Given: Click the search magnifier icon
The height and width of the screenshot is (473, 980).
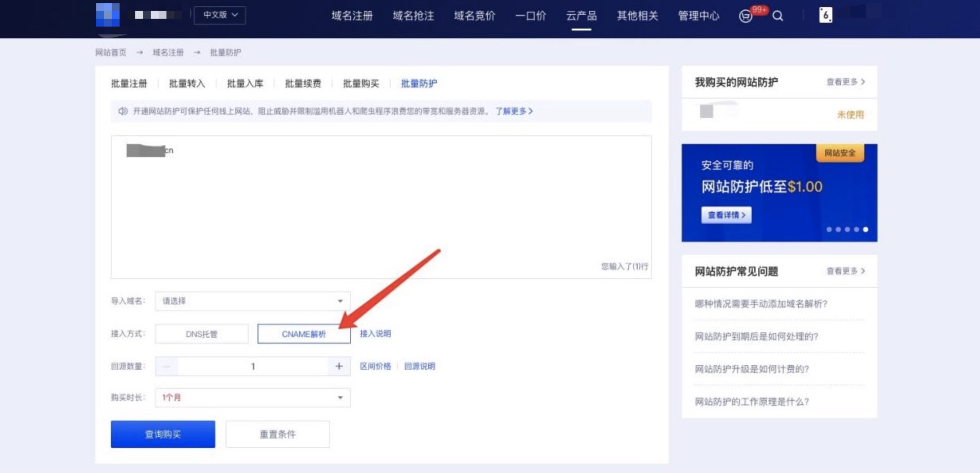Looking at the screenshot, I should 777,16.
